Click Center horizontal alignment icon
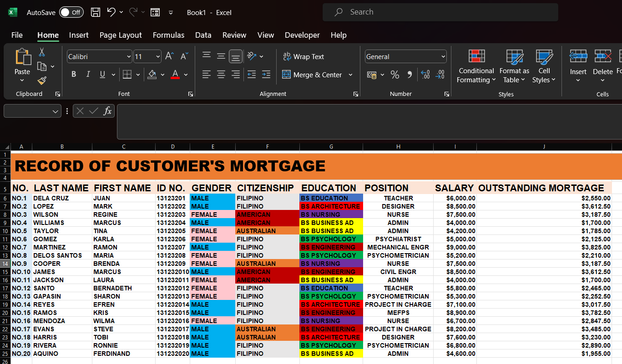 click(221, 75)
